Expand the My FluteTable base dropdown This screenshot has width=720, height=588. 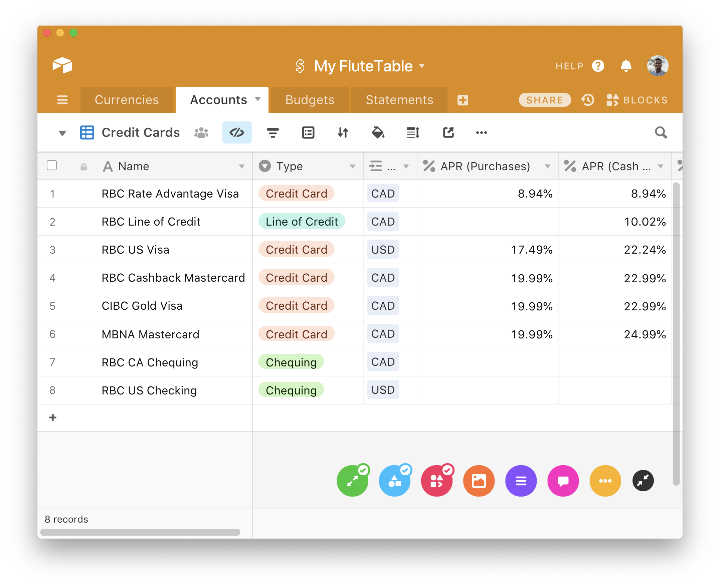click(x=422, y=66)
